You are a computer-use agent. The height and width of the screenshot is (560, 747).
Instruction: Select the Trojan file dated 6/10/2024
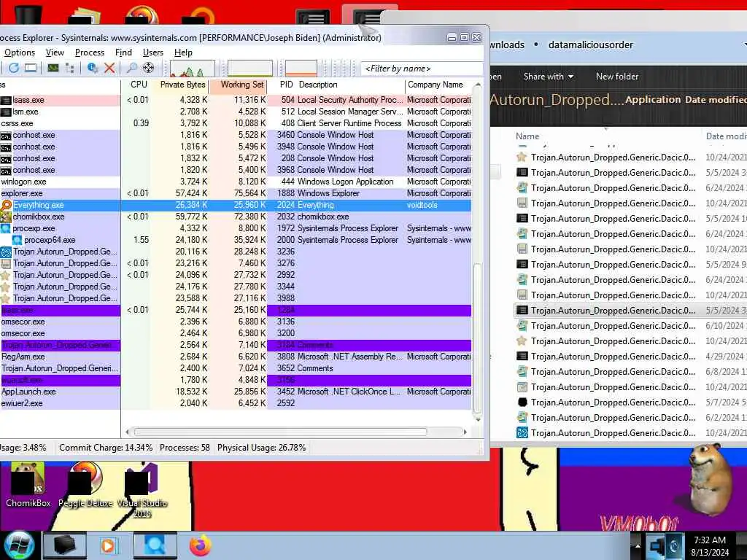tap(630, 326)
